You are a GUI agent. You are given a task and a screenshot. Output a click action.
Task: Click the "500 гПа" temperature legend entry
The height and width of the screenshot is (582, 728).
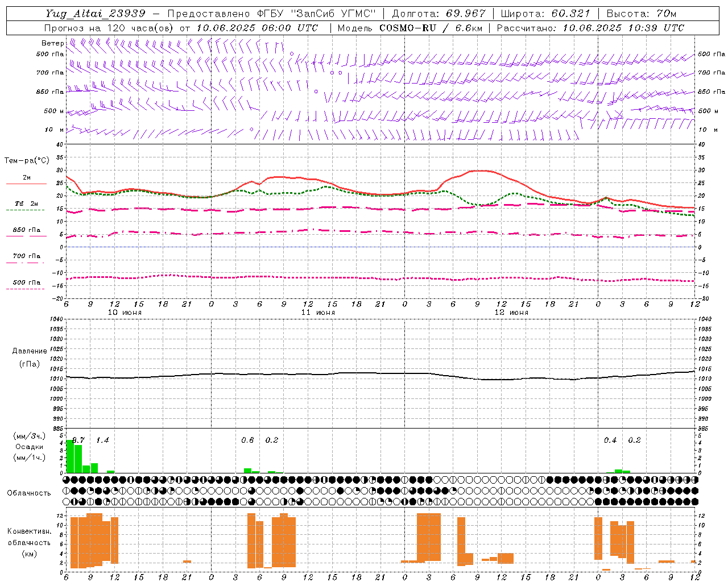(x=26, y=282)
